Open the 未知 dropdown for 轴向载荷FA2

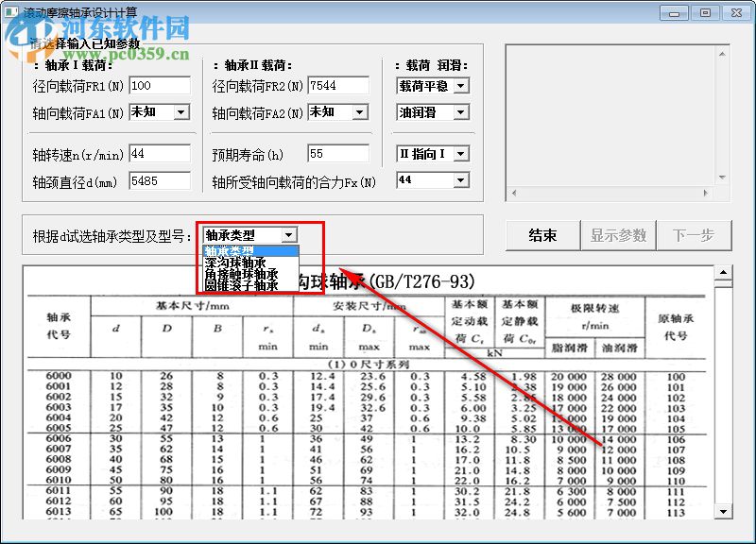tap(336, 111)
